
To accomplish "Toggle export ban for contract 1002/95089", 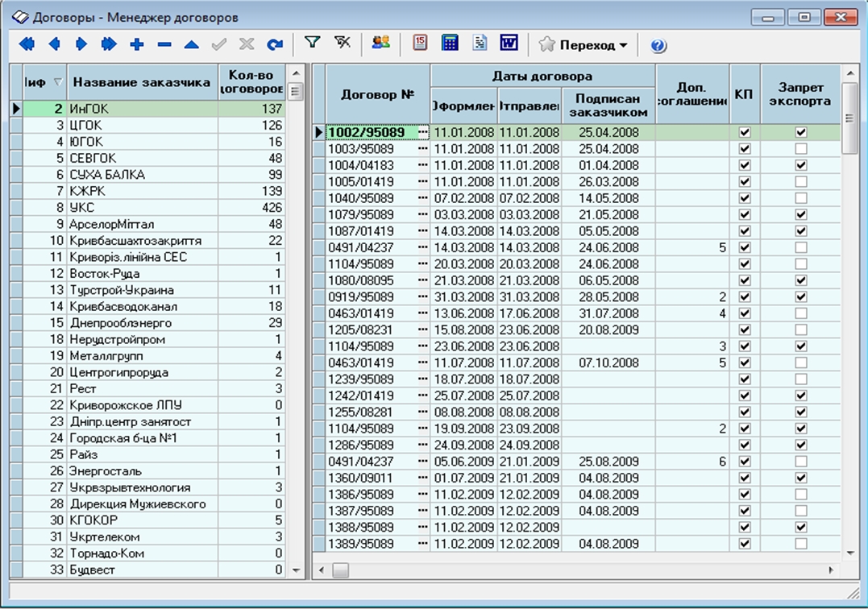I will 800,132.
